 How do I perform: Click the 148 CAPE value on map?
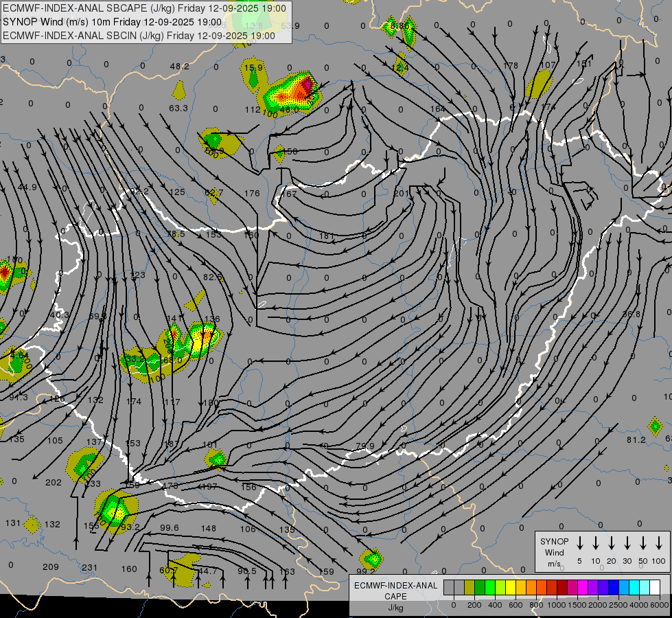coord(209,528)
